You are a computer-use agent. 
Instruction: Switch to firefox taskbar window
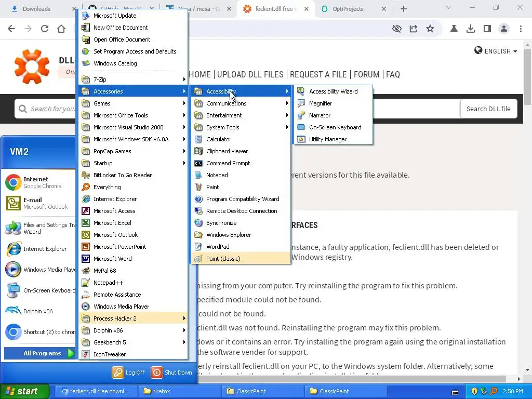click(x=179, y=391)
